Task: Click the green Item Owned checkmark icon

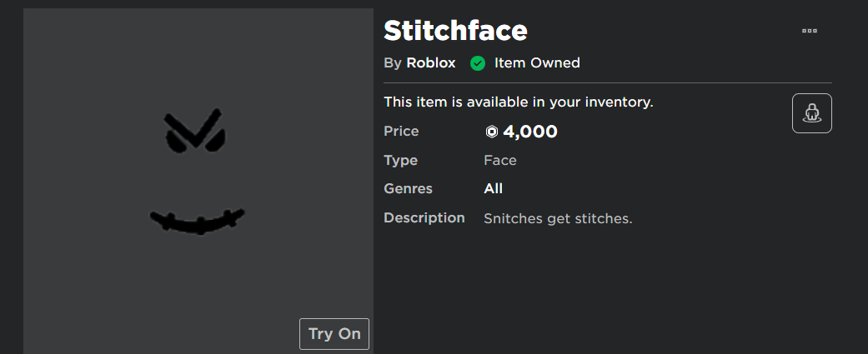Action: 478,63
